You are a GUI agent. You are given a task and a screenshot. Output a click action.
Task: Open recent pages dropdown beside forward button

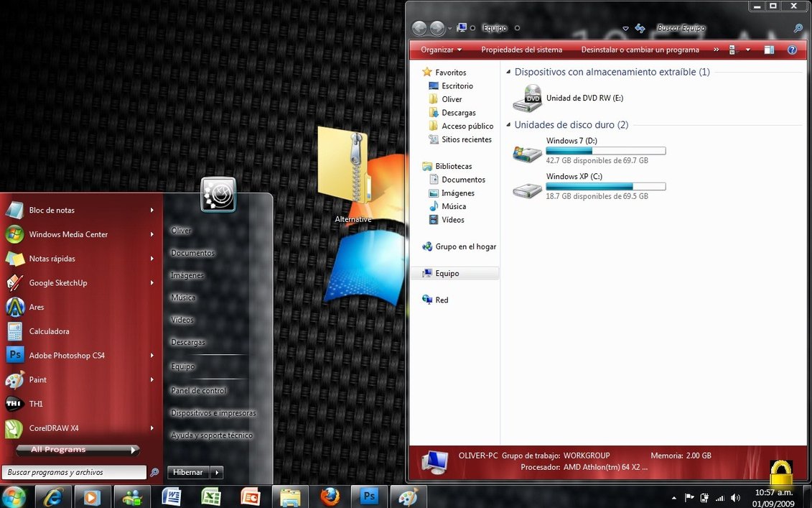[x=449, y=29]
